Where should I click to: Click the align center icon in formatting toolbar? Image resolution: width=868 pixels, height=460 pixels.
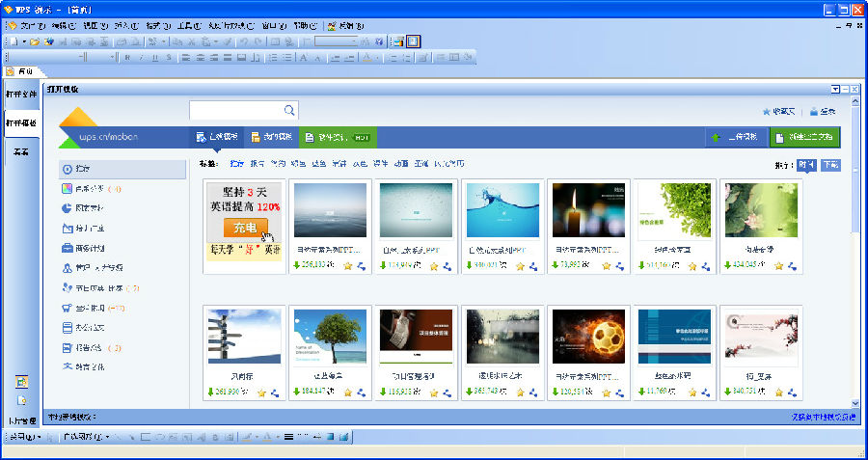(200, 57)
